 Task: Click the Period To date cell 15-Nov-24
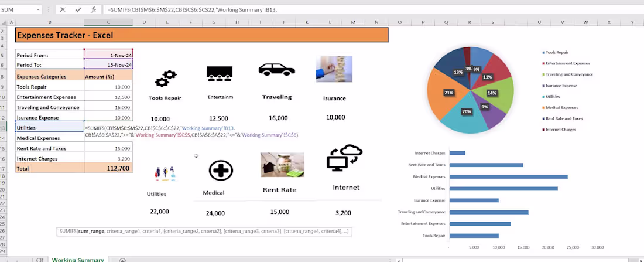click(x=108, y=64)
